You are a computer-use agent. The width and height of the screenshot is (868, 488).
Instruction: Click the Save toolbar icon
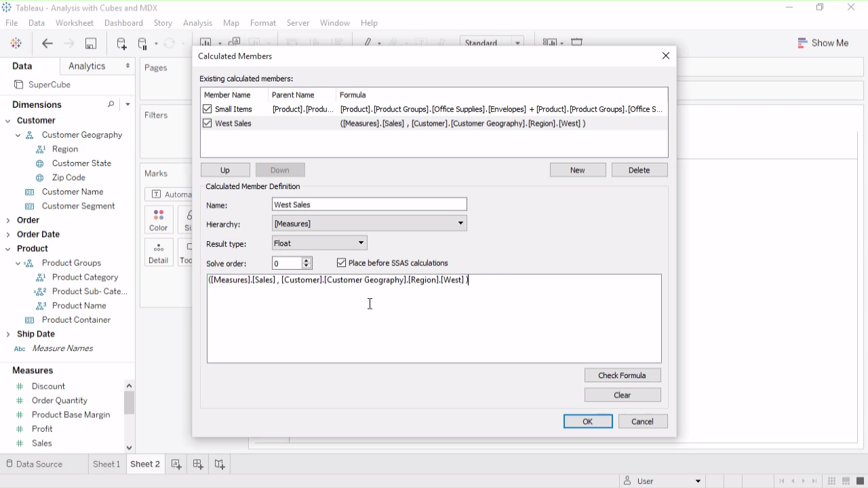[90, 43]
